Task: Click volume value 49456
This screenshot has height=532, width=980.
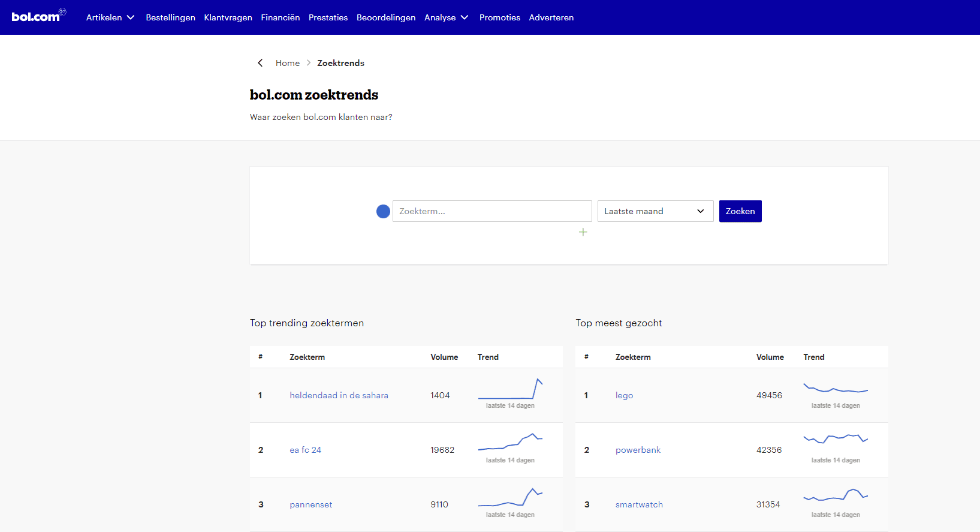Action: coord(769,395)
